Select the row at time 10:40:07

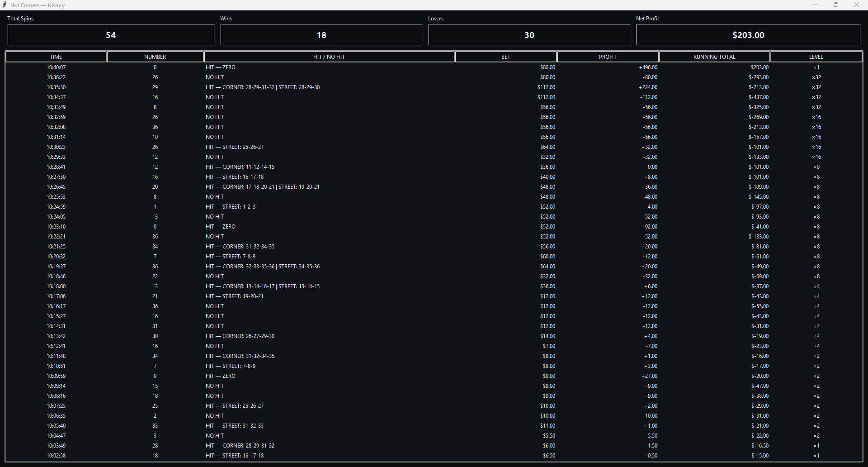coord(434,67)
